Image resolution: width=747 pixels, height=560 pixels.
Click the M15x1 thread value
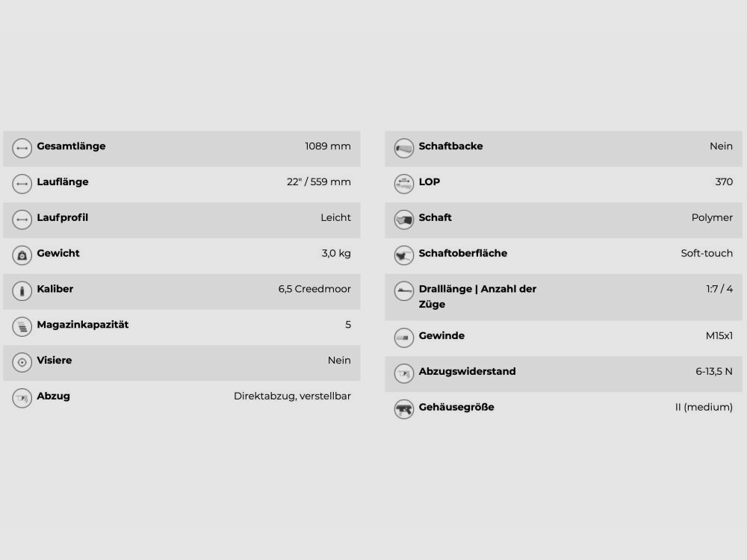[x=719, y=336]
